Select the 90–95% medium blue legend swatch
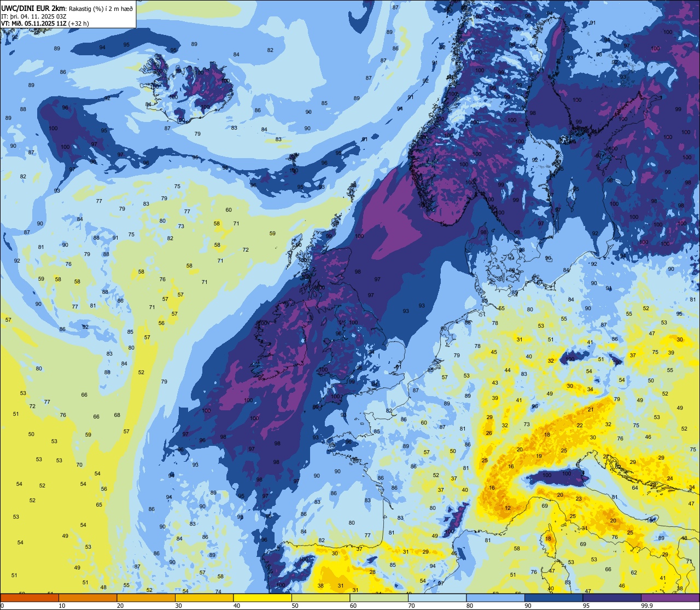The width and height of the screenshot is (700, 610). (x=553, y=597)
